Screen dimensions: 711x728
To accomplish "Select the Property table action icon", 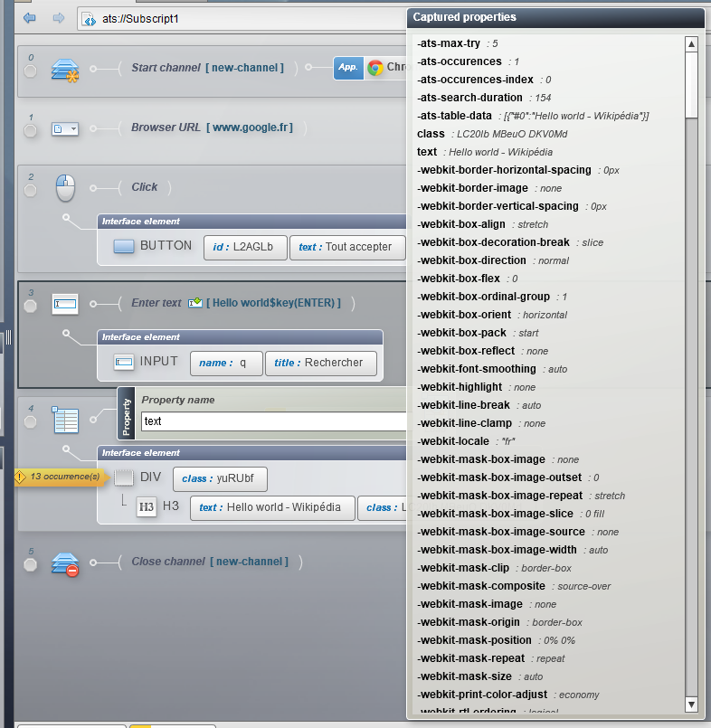I will click(65, 420).
